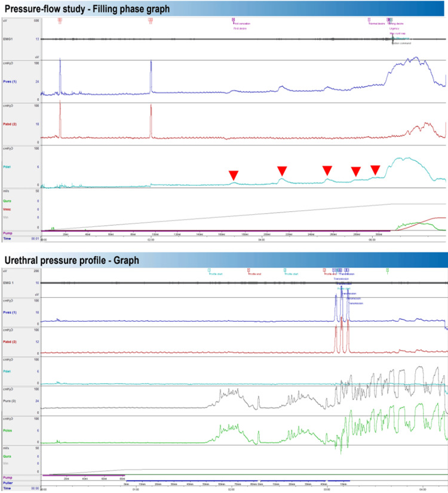
Task: Click the Normal desire event marker
Action: [x=369, y=20]
